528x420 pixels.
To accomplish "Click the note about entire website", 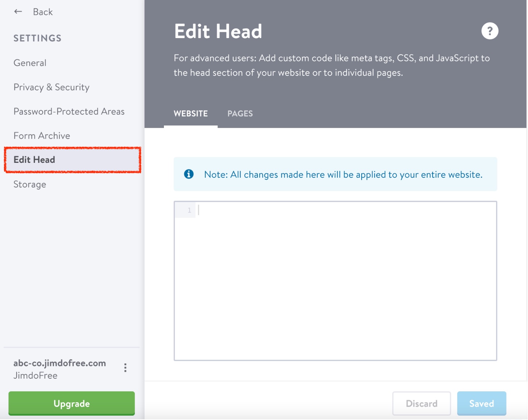I will tap(343, 175).
